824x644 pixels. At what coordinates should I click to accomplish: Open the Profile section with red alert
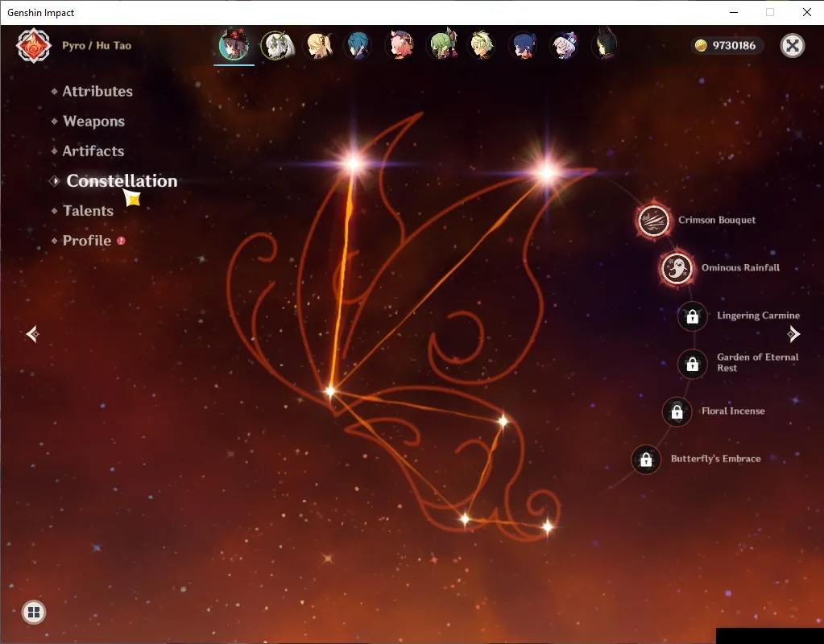point(87,241)
